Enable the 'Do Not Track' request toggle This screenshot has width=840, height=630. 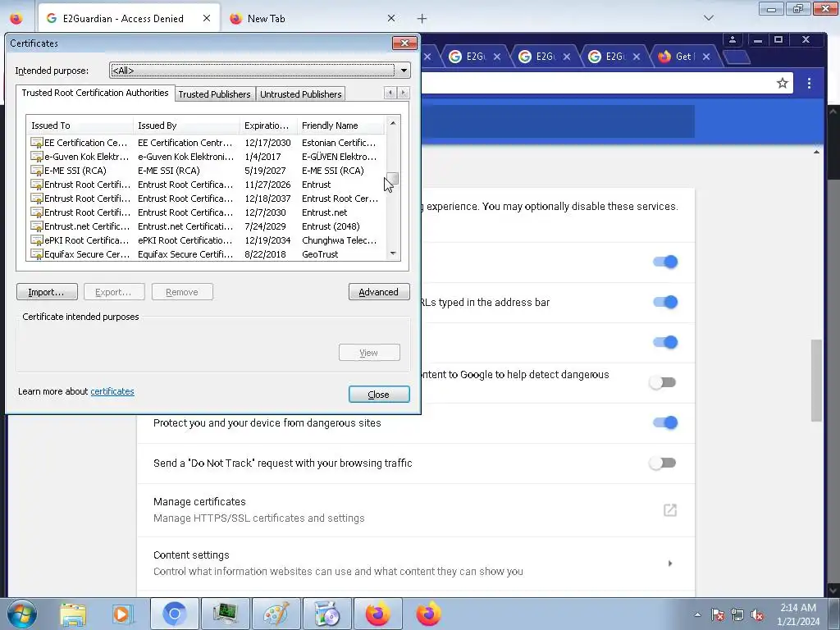pyautogui.click(x=663, y=463)
